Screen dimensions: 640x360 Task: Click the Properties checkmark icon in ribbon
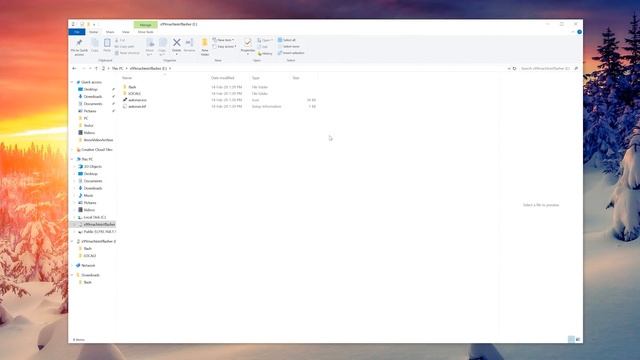pos(247,42)
